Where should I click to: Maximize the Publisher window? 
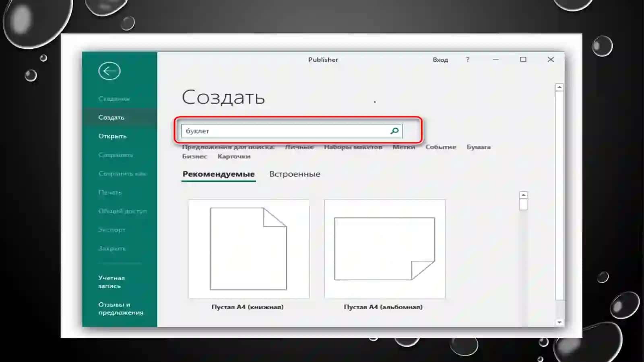click(x=523, y=60)
